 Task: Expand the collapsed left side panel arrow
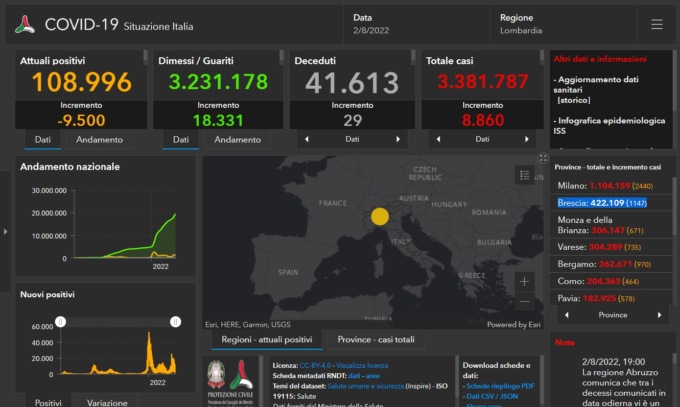5,232
